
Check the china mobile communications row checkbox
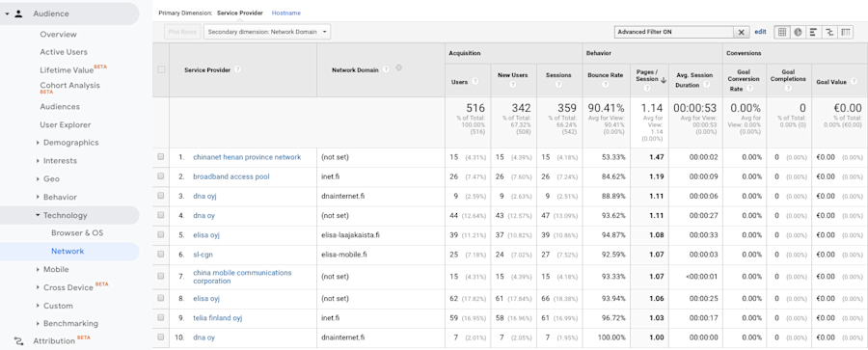point(160,277)
